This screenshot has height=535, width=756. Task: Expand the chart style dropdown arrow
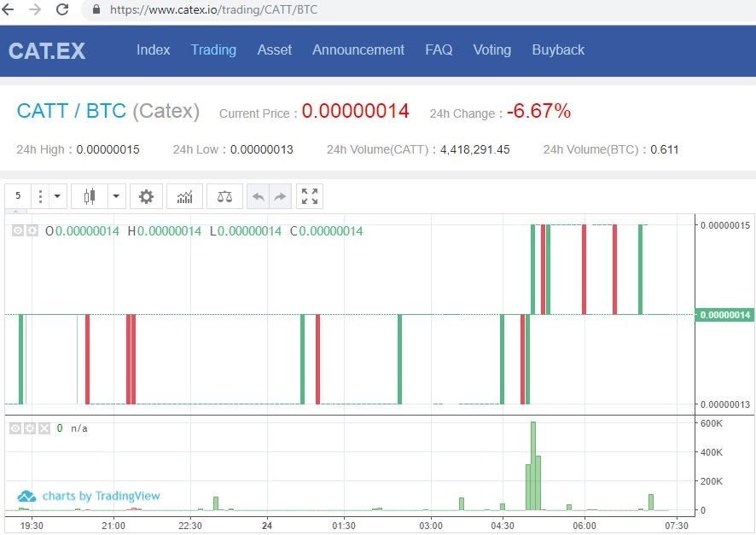(x=116, y=195)
